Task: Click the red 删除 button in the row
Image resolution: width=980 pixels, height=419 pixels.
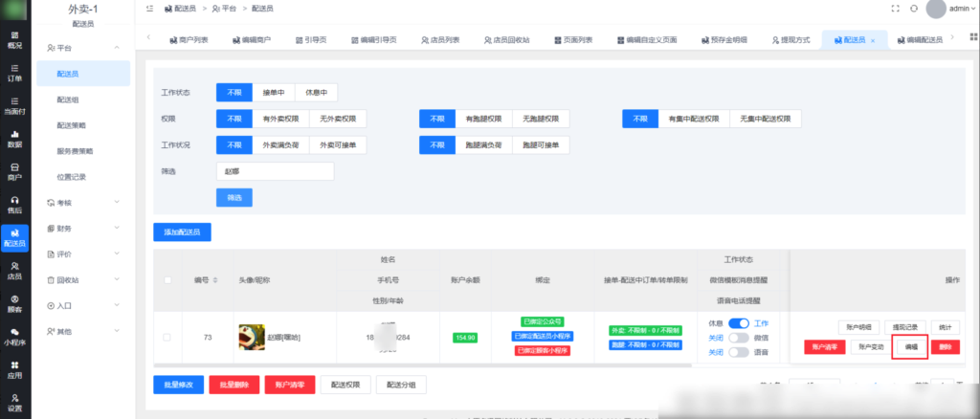Action: coord(945,347)
